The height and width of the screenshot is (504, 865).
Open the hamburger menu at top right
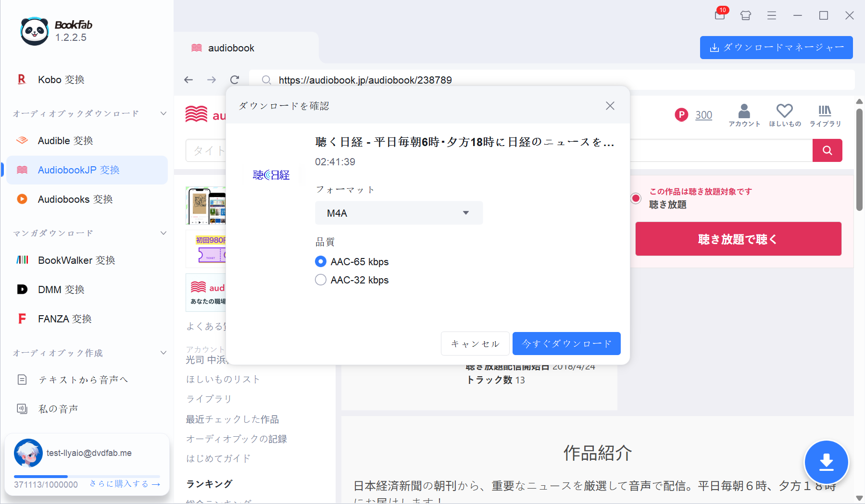pyautogui.click(x=771, y=15)
